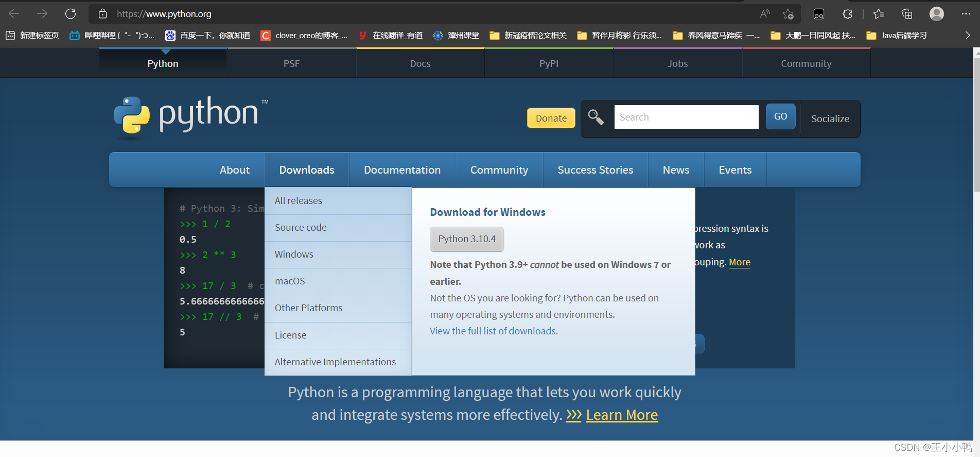The height and width of the screenshot is (457, 980).
Task: Click the Python logo
Action: (x=191, y=118)
